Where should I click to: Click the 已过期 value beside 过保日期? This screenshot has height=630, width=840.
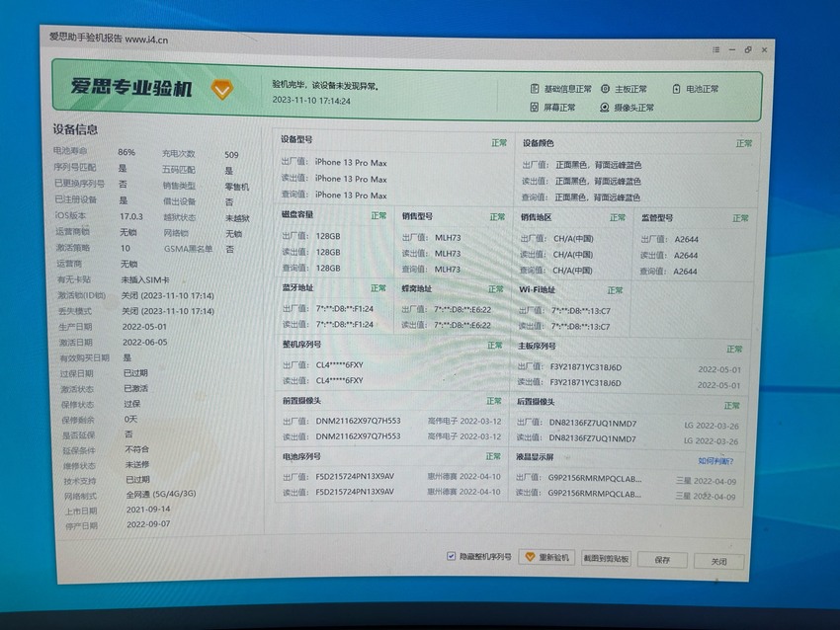(135, 373)
